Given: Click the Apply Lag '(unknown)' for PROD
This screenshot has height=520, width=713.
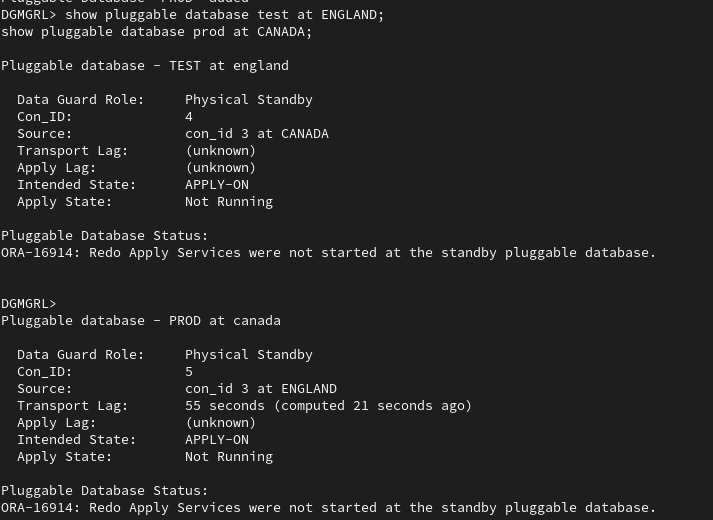Looking at the screenshot, I should coord(220,422).
